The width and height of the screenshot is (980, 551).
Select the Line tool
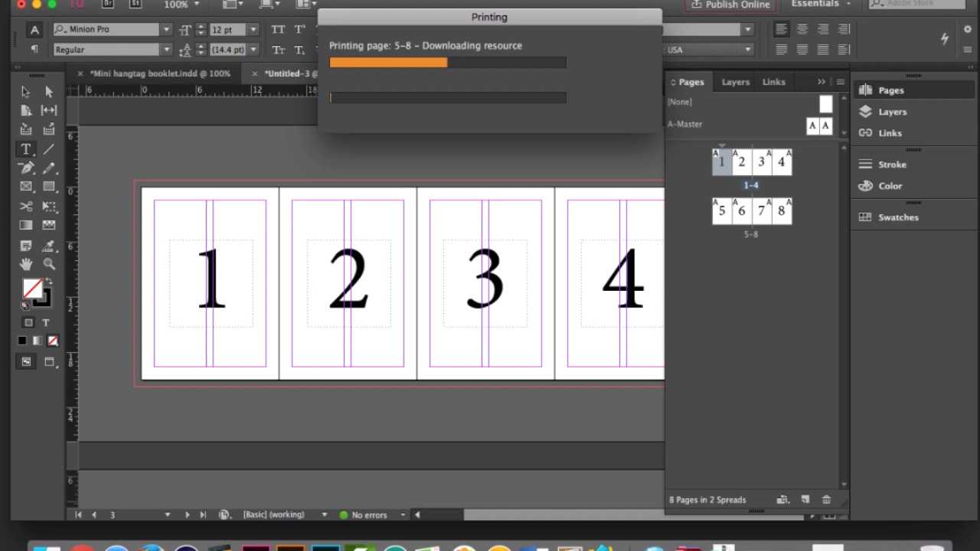(x=49, y=149)
